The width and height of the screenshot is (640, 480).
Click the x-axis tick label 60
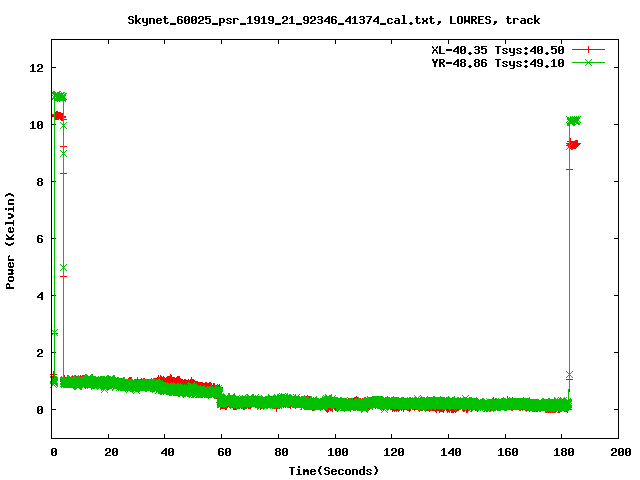pos(224,452)
